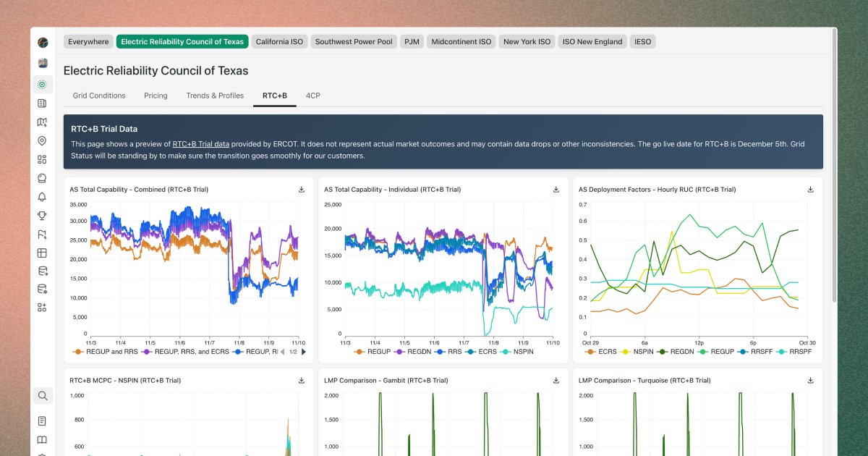Download AS Total Capability - Individual chart
Image resolution: width=868 pixels, height=456 pixels.
(x=556, y=190)
